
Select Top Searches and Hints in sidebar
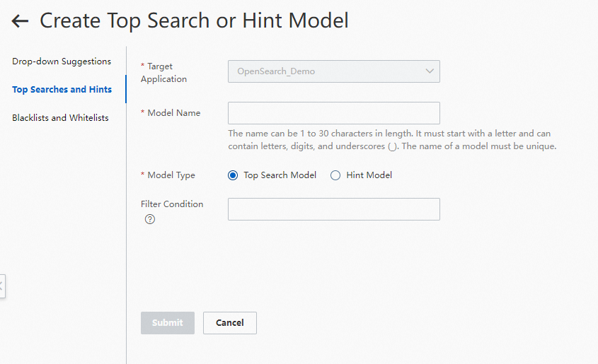click(x=62, y=90)
